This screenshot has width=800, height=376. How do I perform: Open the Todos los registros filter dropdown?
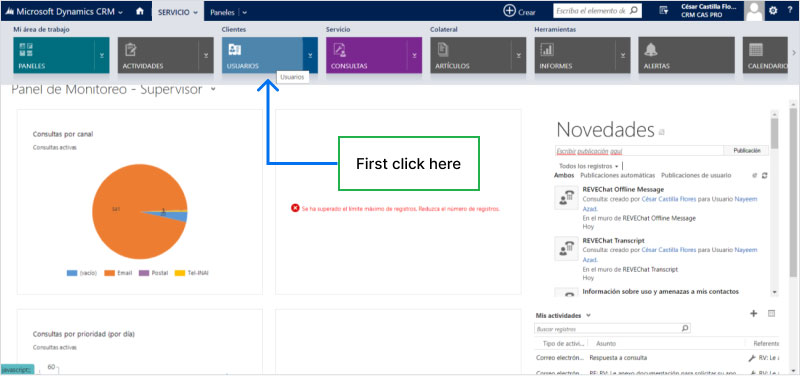pyautogui.click(x=589, y=166)
